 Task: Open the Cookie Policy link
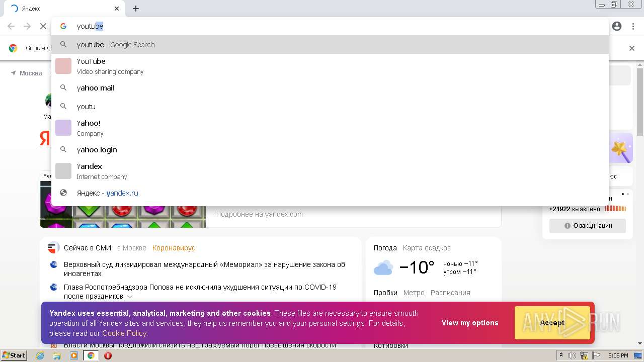coord(124,333)
